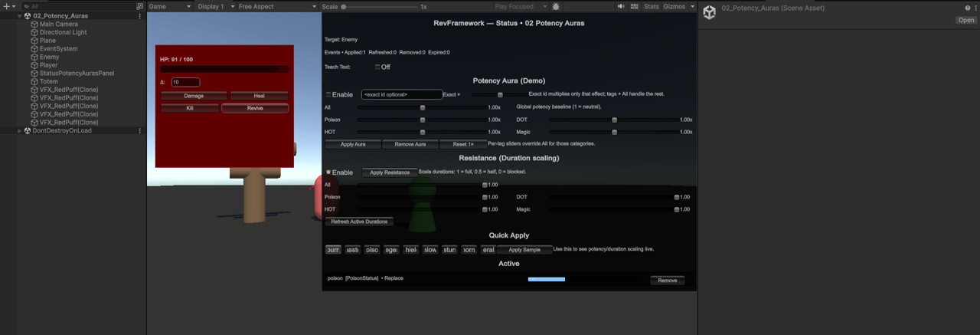Click the Gizmos toolbar button

click(x=675, y=6)
